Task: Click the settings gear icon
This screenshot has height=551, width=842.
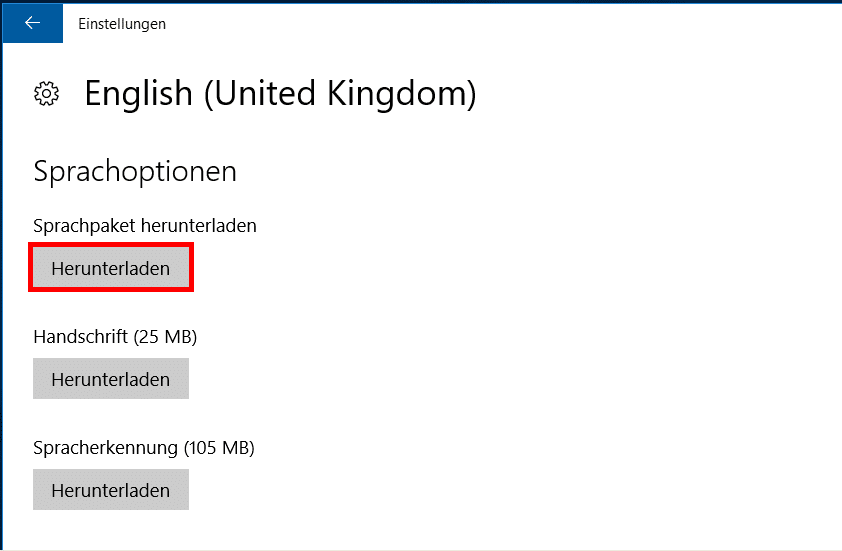Action: coord(46,94)
